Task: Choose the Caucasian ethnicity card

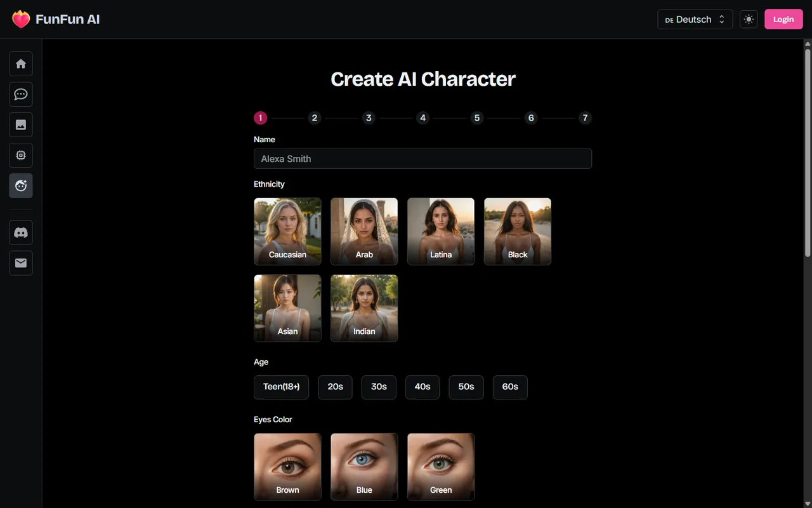Action: [287, 231]
